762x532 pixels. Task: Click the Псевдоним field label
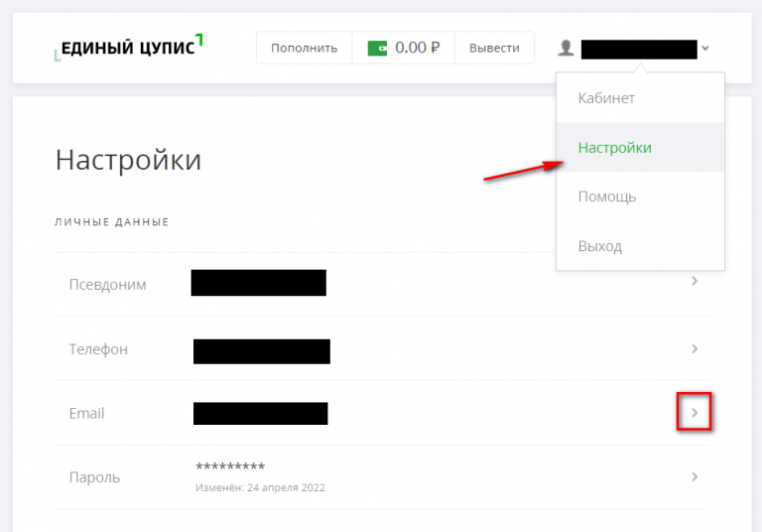(107, 284)
